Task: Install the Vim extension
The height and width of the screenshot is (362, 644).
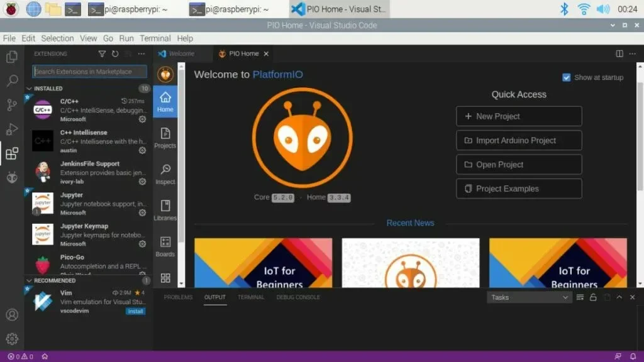Action: click(135, 312)
